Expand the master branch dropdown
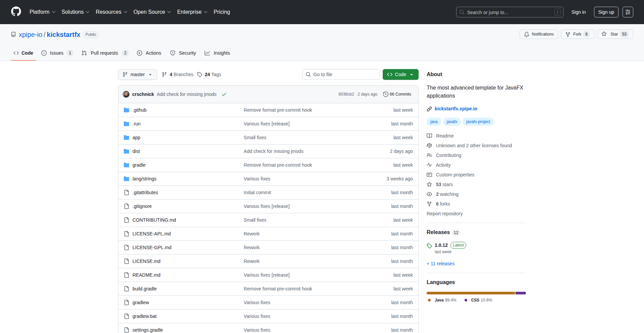Image resolution: width=644 pixels, height=333 pixels. coord(138,74)
